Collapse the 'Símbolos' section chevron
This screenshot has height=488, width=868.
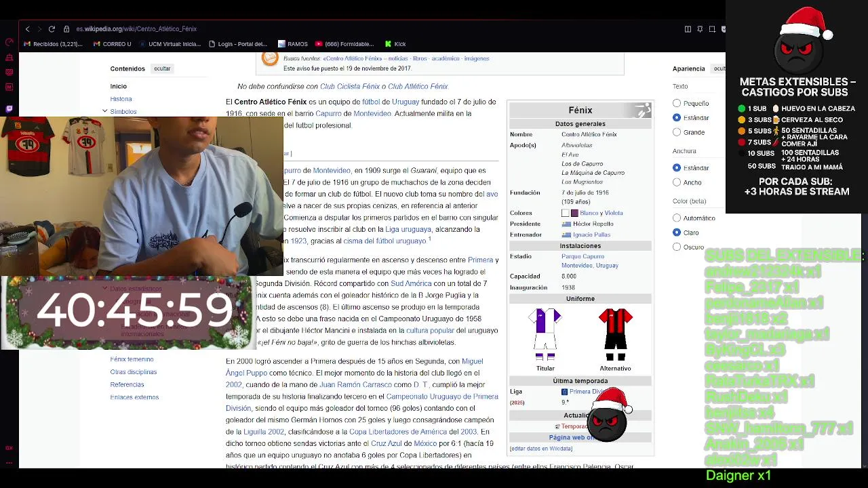click(x=105, y=110)
